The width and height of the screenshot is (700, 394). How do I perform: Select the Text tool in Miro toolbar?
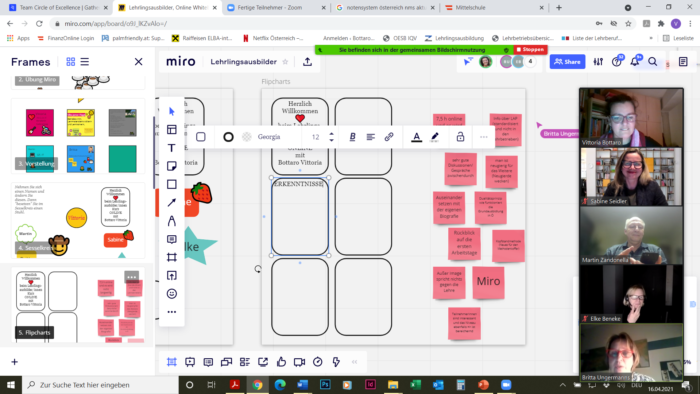tap(171, 148)
